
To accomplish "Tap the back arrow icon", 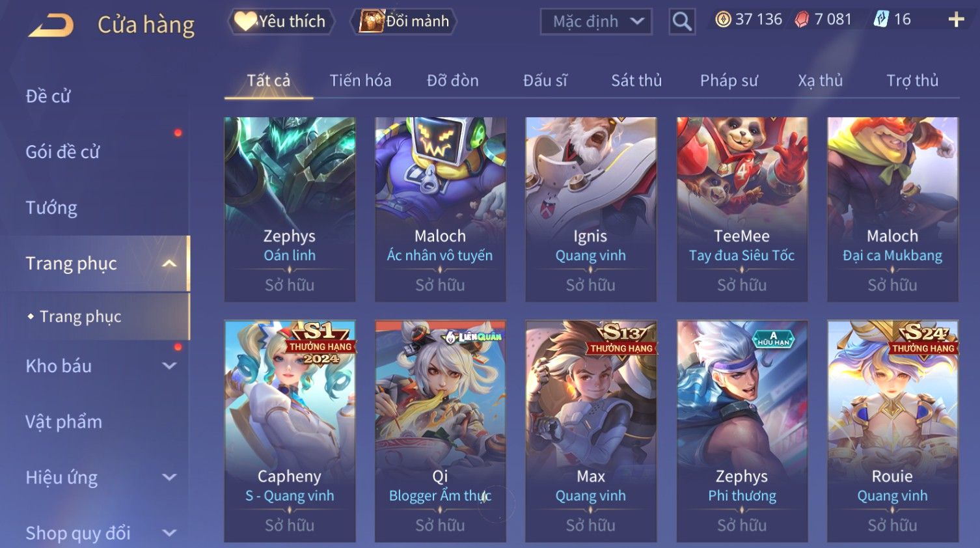I will [51, 25].
